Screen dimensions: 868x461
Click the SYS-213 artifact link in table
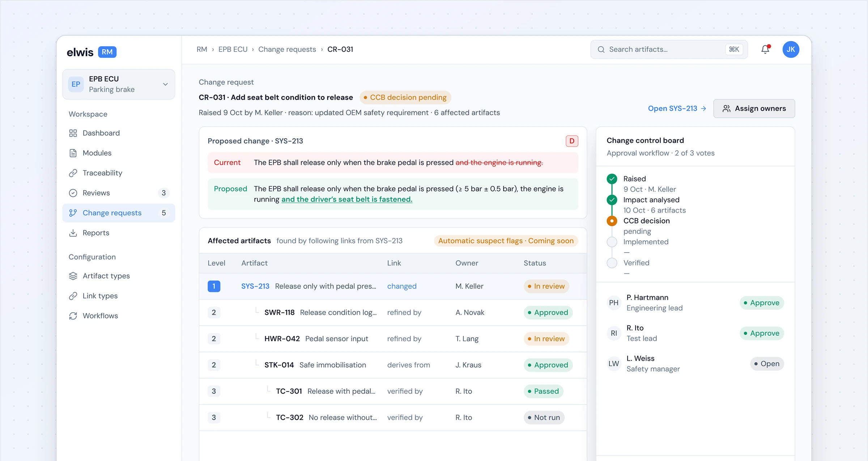coord(255,286)
